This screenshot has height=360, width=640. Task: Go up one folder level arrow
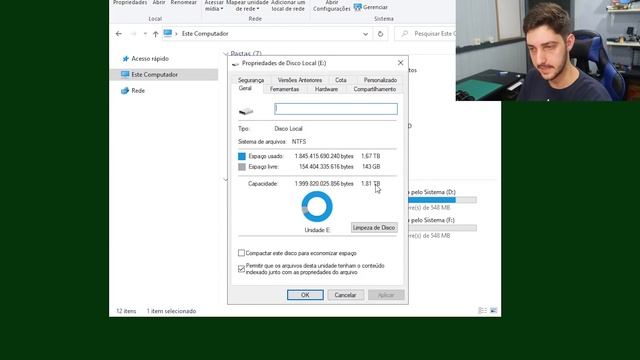coord(156,34)
